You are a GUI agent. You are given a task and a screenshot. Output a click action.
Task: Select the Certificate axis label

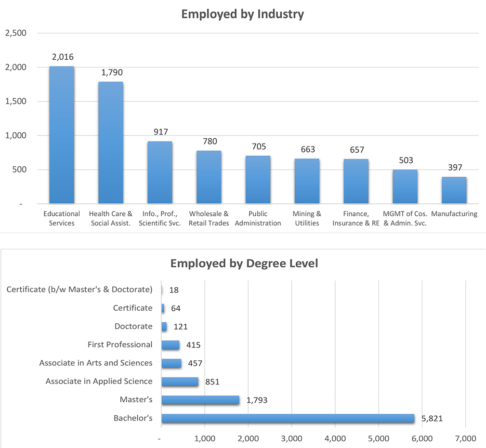132,308
